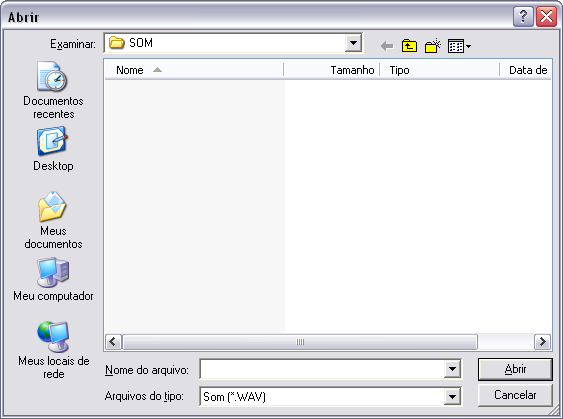Go up one folder level
This screenshot has width=563, height=419.
point(409,46)
